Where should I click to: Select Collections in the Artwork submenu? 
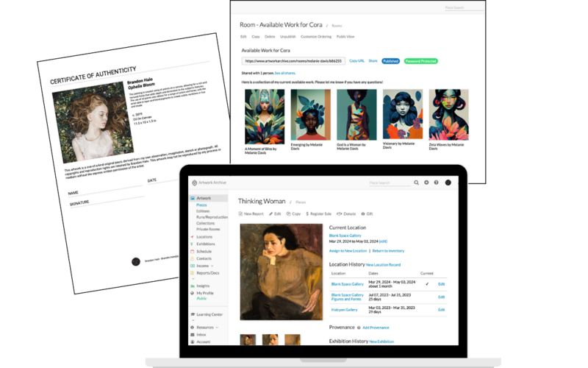206,223
